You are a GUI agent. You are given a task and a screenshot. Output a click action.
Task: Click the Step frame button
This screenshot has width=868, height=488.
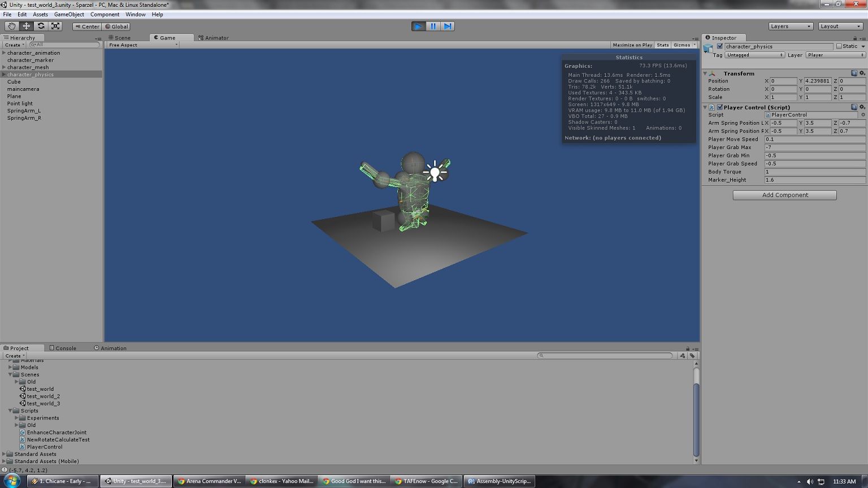pyautogui.click(x=448, y=26)
